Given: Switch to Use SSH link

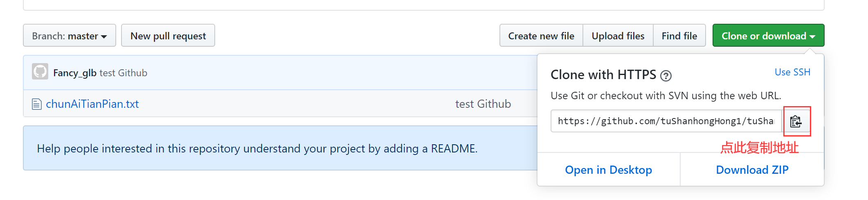Looking at the screenshot, I should (792, 72).
